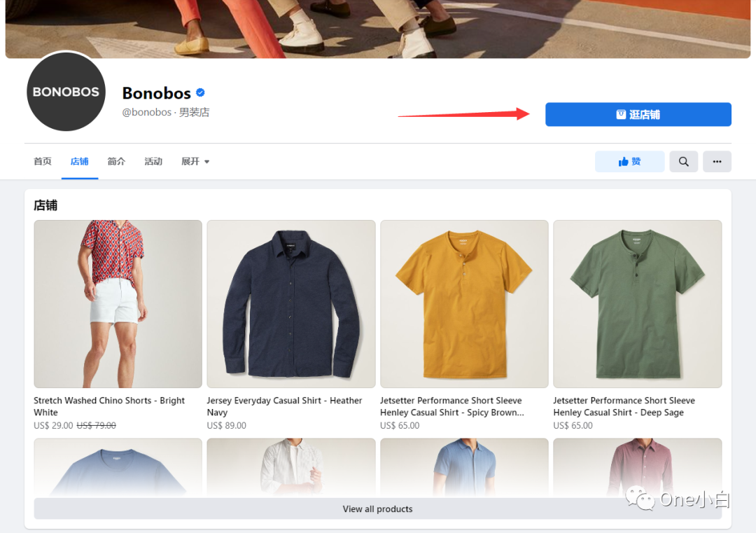The width and height of the screenshot is (756, 533).
Task: Open page search with magnifier icon
Action: (x=683, y=162)
